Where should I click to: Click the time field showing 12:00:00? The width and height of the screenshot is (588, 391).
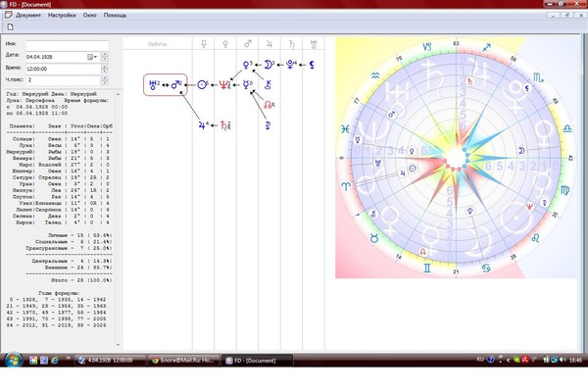63,69
